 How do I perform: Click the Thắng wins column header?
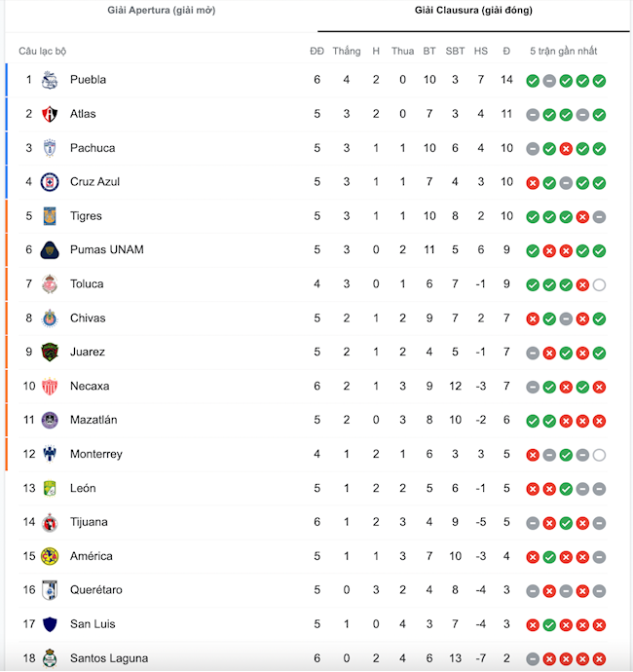click(x=346, y=51)
